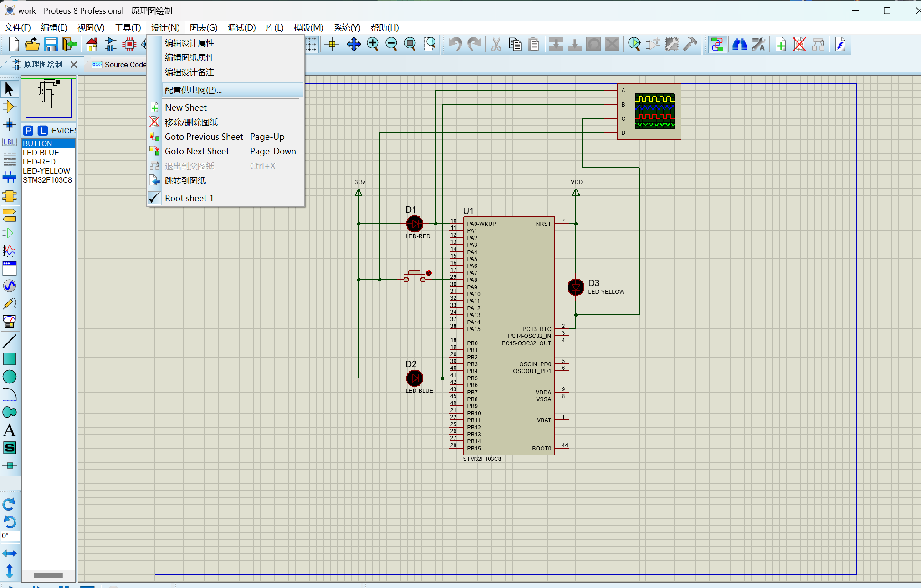Click the Pan/center view arrows icon
This screenshot has width=921, height=588.
pyautogui.click(x=354, y=44)
